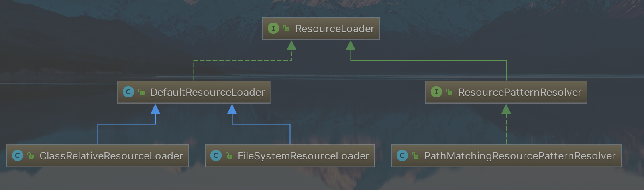Screen dimensions: 644x190
Task: Select the ResourcePatternResolver interface label
Action: click(x=520, y=92)
